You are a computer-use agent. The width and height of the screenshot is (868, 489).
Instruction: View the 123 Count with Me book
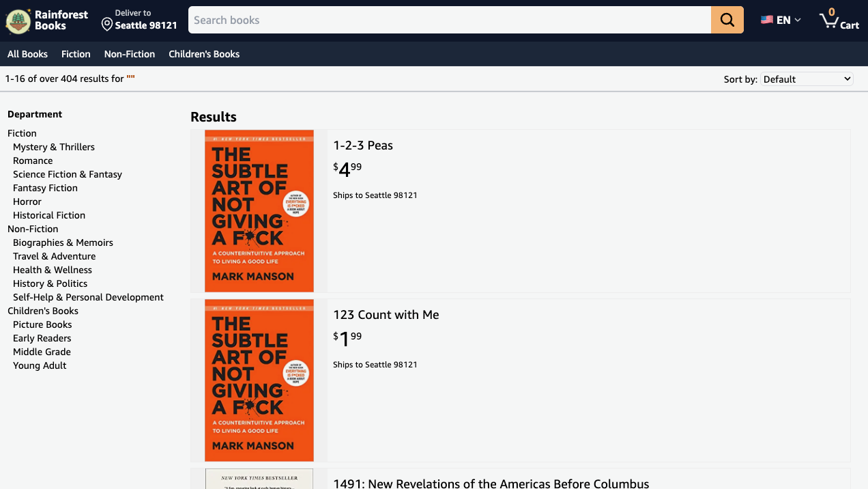tap(385, 314)
